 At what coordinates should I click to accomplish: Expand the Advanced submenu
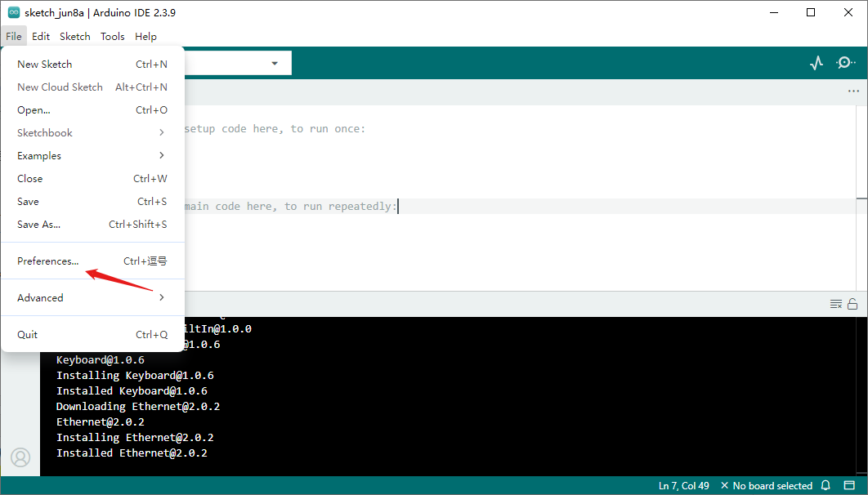coord(92,297)
